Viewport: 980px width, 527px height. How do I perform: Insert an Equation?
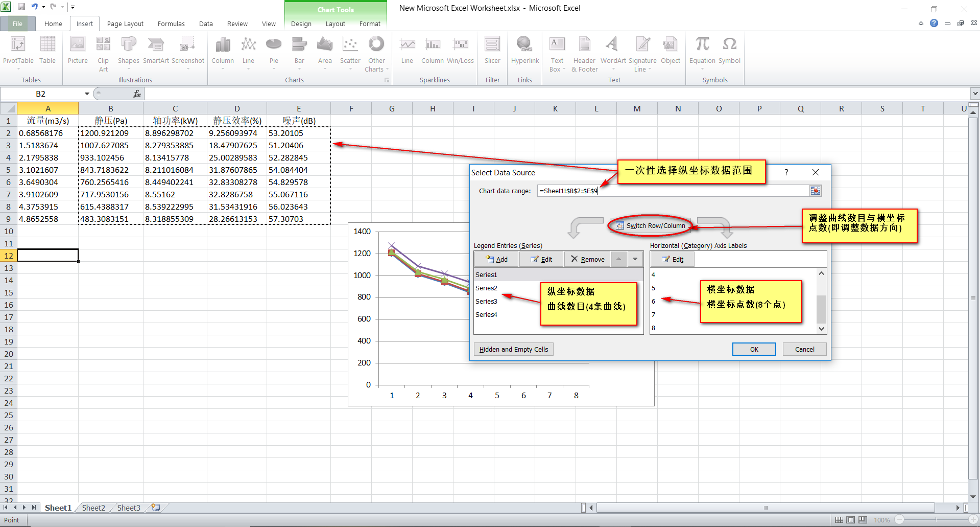pyautogui.click(x=702, y=51)
